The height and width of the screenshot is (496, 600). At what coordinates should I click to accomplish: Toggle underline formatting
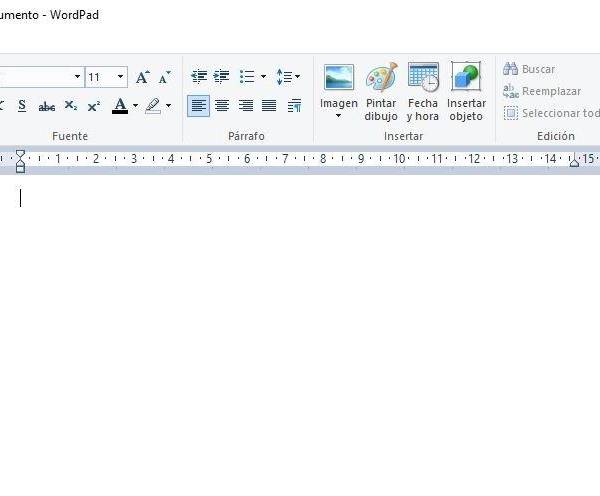[22, 106]
